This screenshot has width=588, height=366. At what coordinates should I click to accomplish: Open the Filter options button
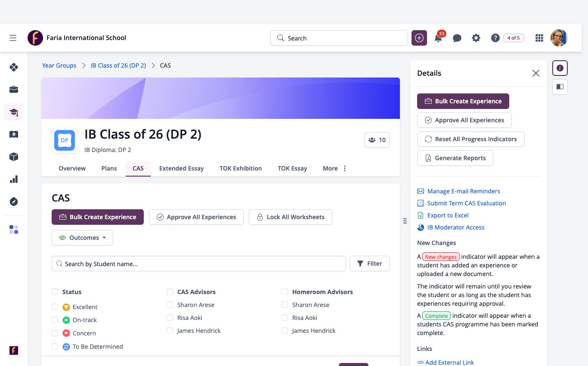point(369,264)
